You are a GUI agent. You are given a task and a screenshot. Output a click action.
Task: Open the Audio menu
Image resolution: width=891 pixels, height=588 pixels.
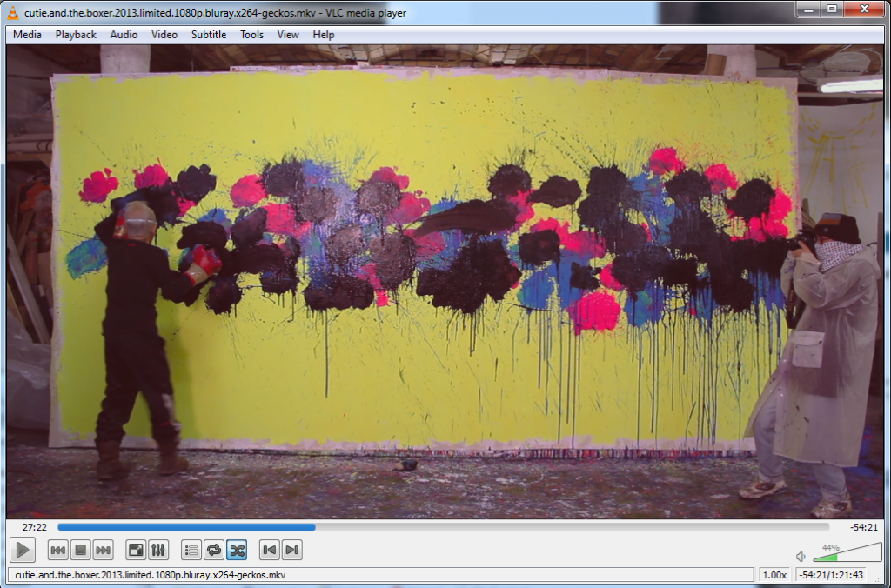pyautogui.click(x=124, y=35)
